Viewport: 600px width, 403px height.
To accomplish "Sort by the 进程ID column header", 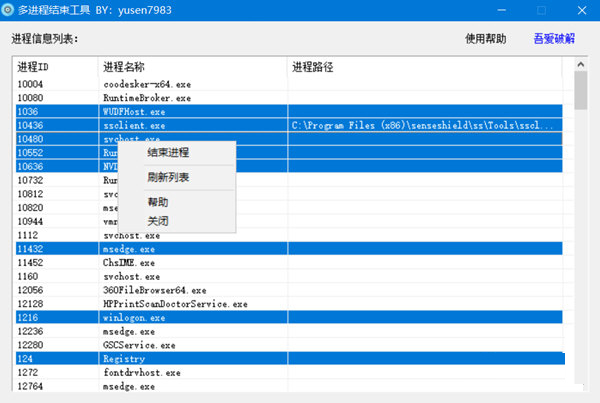I will [x=55, y=67].
